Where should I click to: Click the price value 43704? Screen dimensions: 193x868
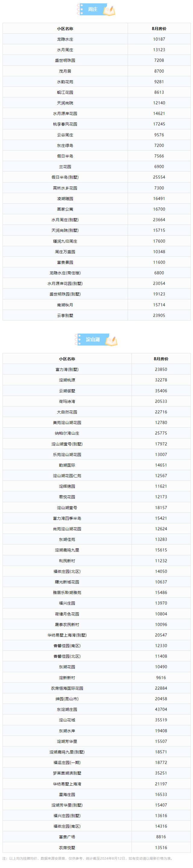tap(161, 709)
